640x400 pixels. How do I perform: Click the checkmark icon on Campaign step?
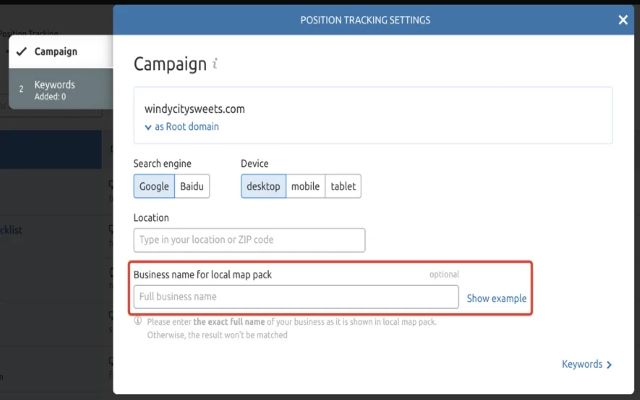pyautogui.click(x=21, y=51)
